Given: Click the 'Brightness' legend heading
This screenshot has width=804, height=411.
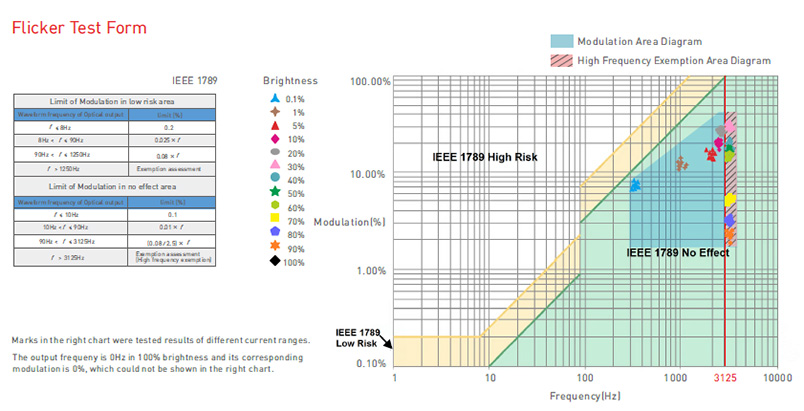Looking at the screenshot, I should (x=290, y=80).
